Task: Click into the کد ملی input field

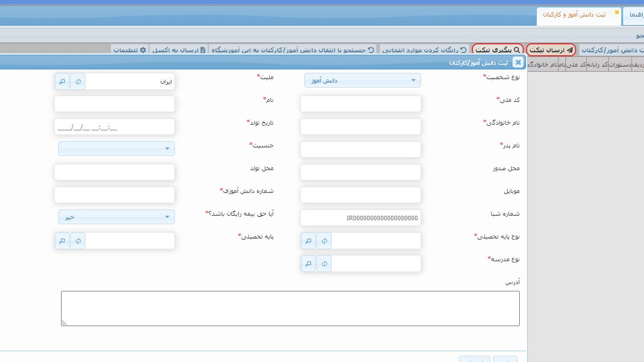Action: pyautogui.click(x=360, y=104)
